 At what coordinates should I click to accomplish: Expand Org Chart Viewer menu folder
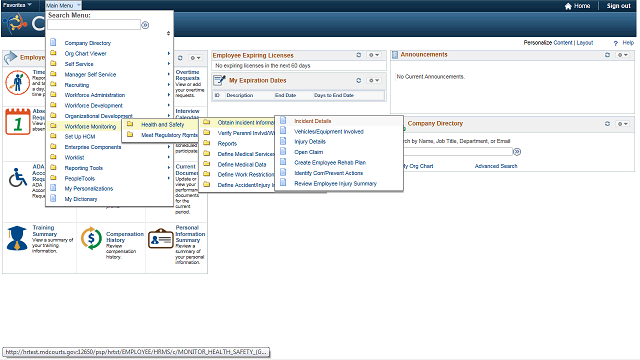pos(85,53)
